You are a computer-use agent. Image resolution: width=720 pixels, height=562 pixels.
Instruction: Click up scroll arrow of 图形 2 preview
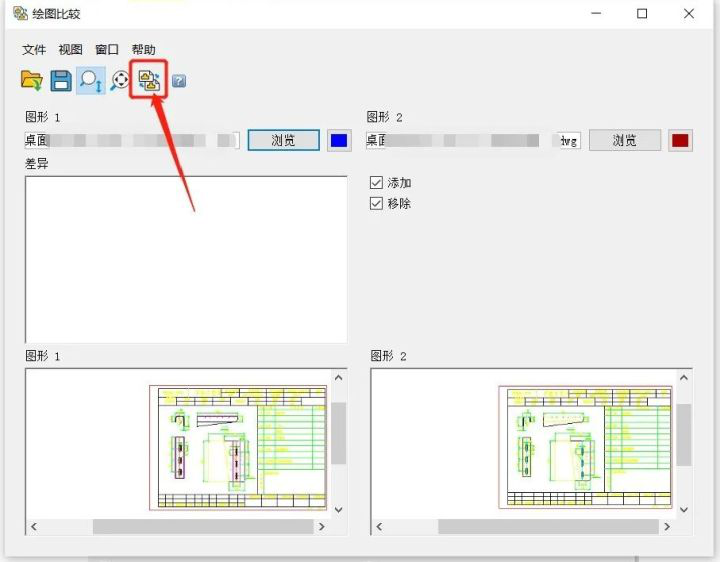click(684, 378)
